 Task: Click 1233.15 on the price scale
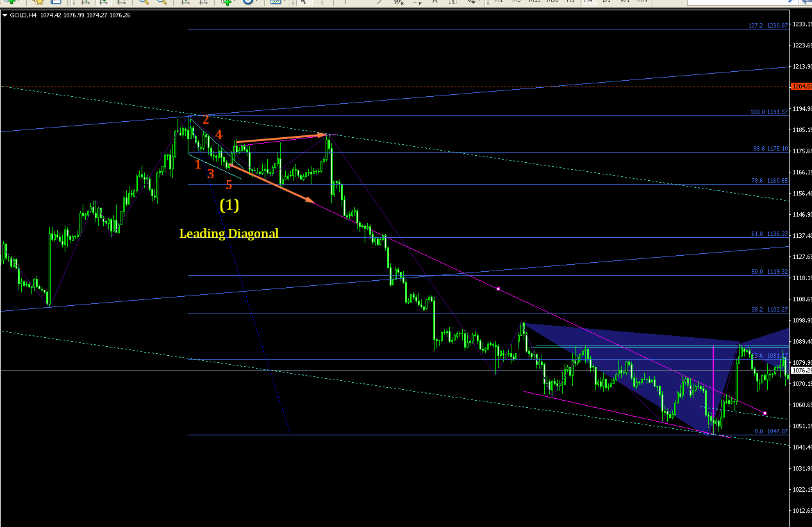pos(802,24)
